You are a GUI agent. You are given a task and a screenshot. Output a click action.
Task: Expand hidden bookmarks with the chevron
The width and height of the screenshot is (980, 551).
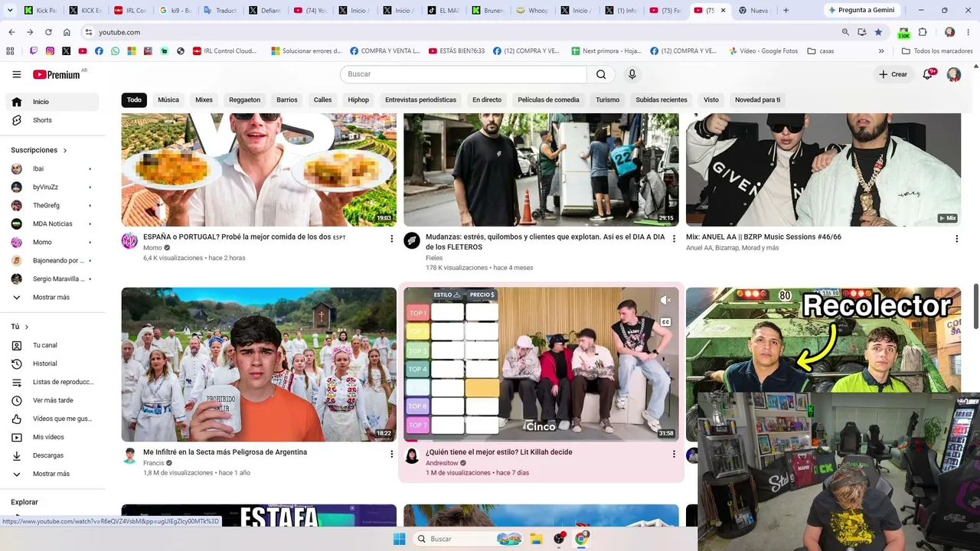[881, 51]
